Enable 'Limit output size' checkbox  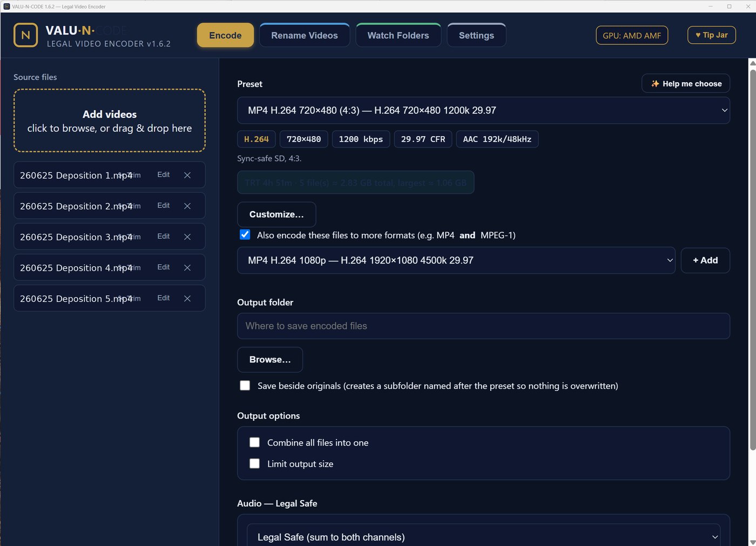pyautogui.click(x=255, y=463)
